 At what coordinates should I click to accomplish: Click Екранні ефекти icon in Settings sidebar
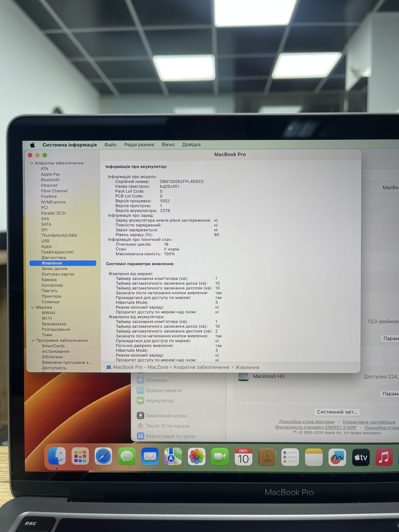(x=140, y=390)
